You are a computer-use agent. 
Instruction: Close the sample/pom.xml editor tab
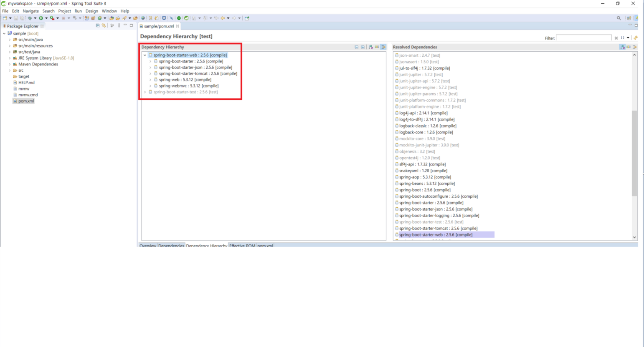pyautogui.click(x=177, y=26)
